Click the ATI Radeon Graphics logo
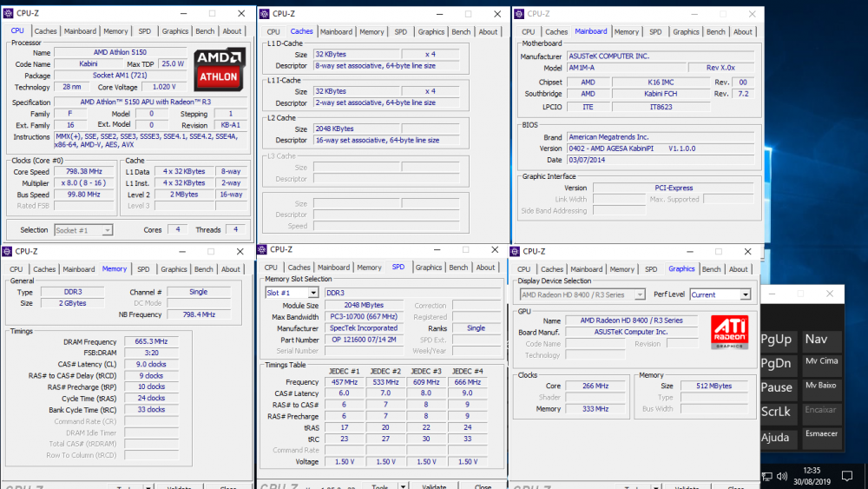The width and height of the screenshot is (868, 489). [727, 334]
